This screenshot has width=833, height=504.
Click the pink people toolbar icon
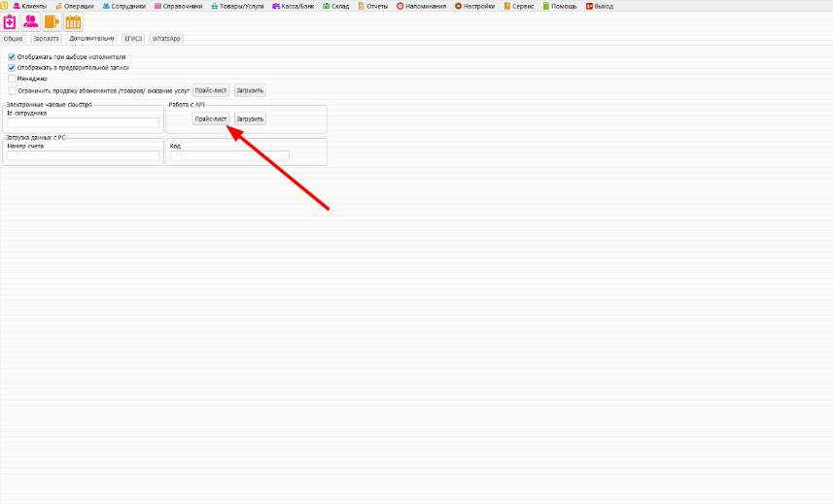tap(31, 22)
